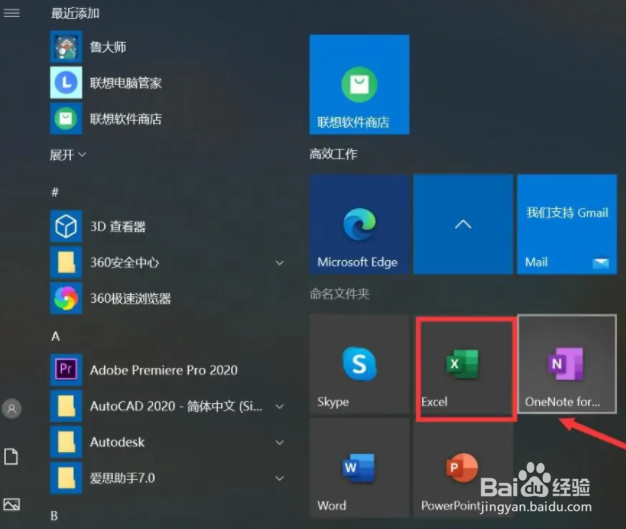Screen dimensions: 626x529
Task: Expand the Autodesk folder chevron
Action: 280,442
